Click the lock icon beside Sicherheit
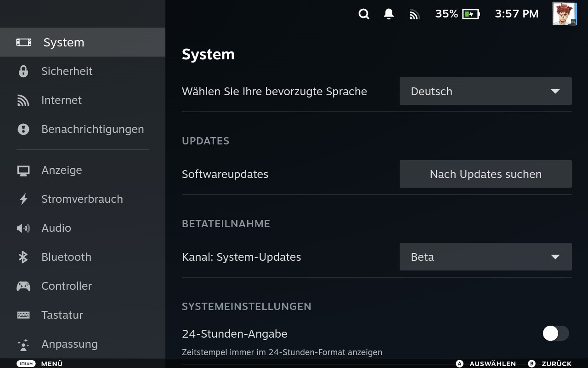Image resolution: width=588 pixels, height=368 pixels. point(23,71)
